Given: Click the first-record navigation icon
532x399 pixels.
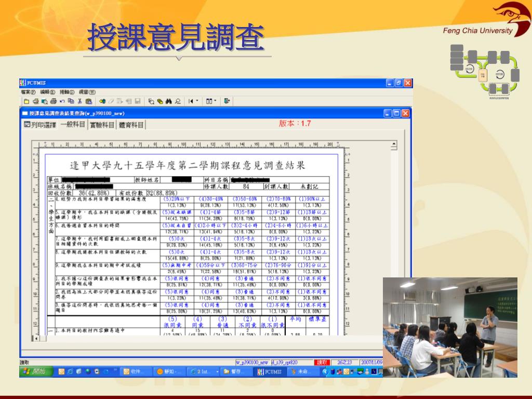Looking at the screenshot, I should pyautogui.click(x=191, y=101).
